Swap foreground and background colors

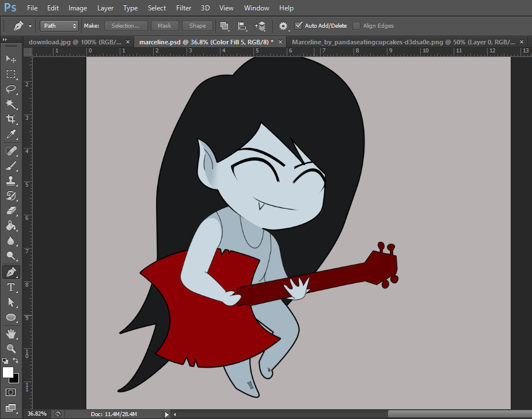point(16,360)
